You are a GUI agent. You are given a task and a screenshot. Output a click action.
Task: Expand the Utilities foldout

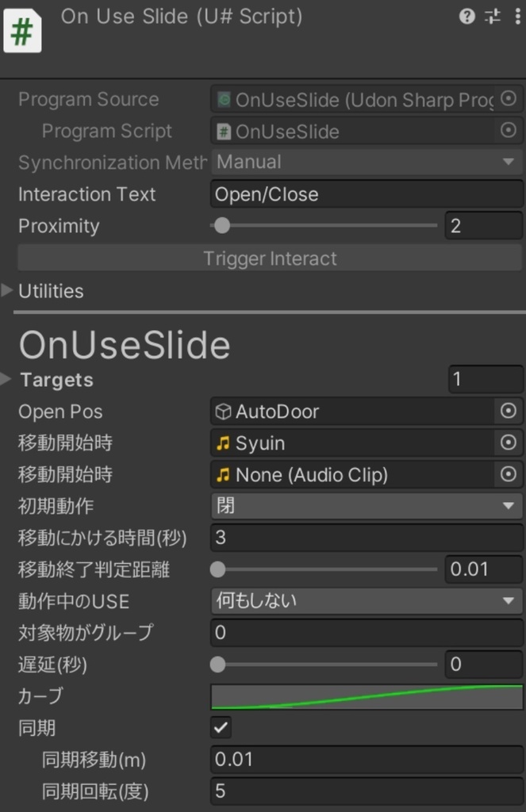[8, 291]
